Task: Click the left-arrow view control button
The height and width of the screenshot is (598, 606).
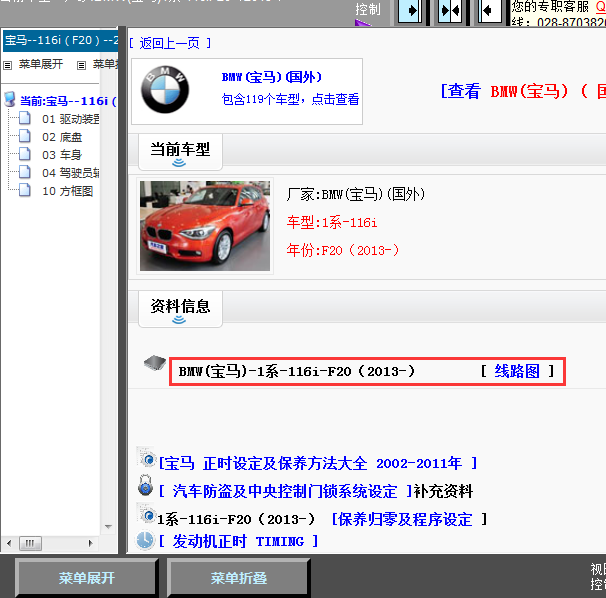Action: (x=490, y=10)
